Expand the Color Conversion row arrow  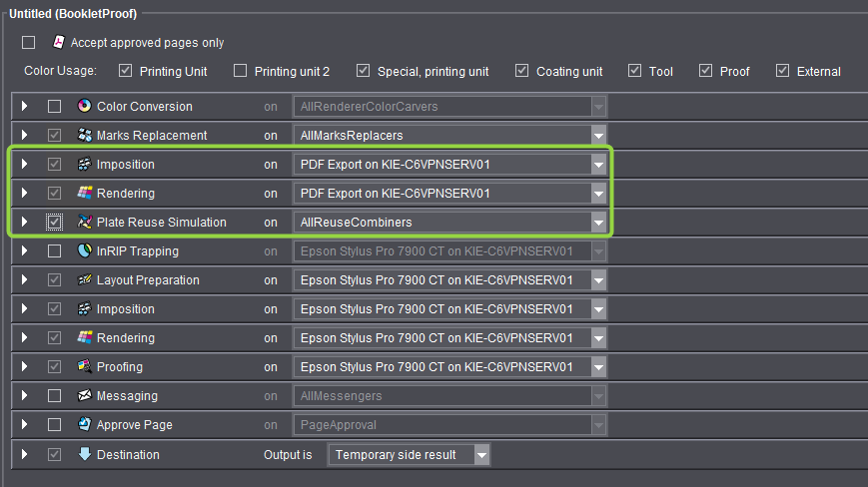(25, 106)
